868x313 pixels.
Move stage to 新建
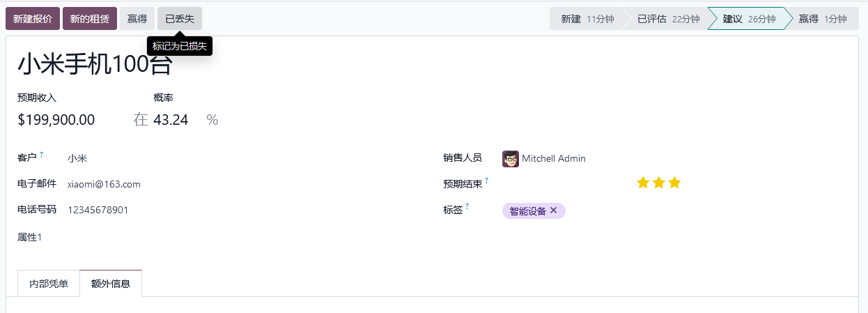[587, 19]
